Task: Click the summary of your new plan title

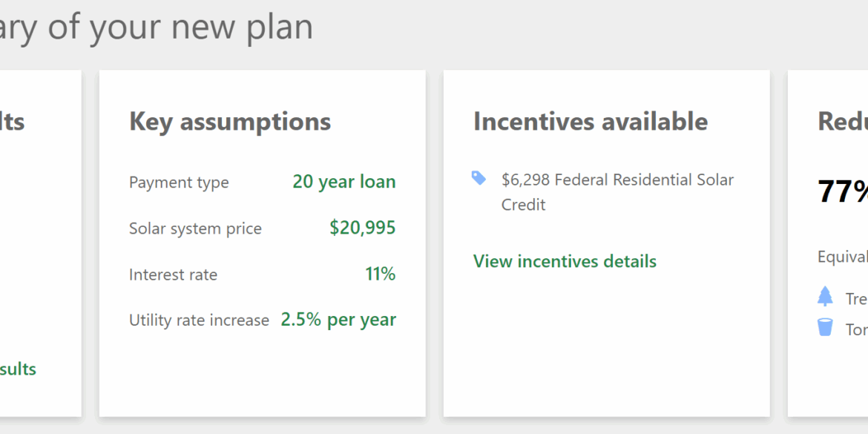Action: (157, 26)
